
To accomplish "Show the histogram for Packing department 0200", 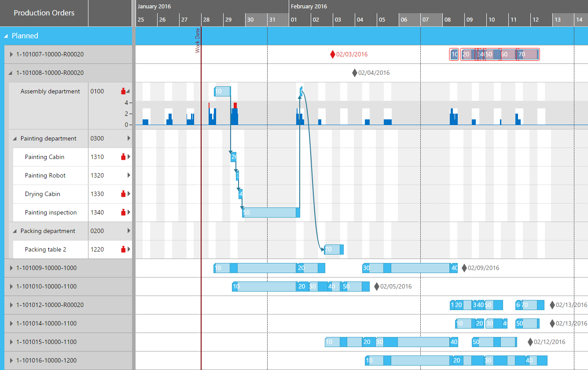I will tap(128, 230).
